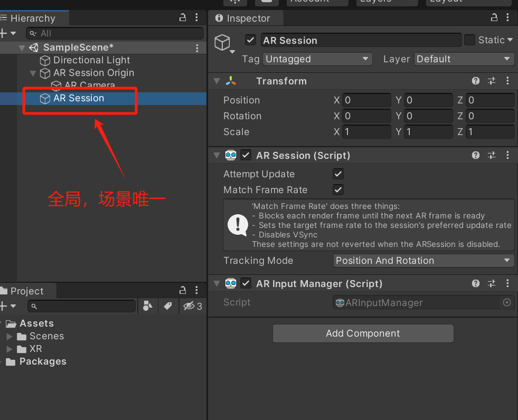Switch to the Project tab

(28, 291)
